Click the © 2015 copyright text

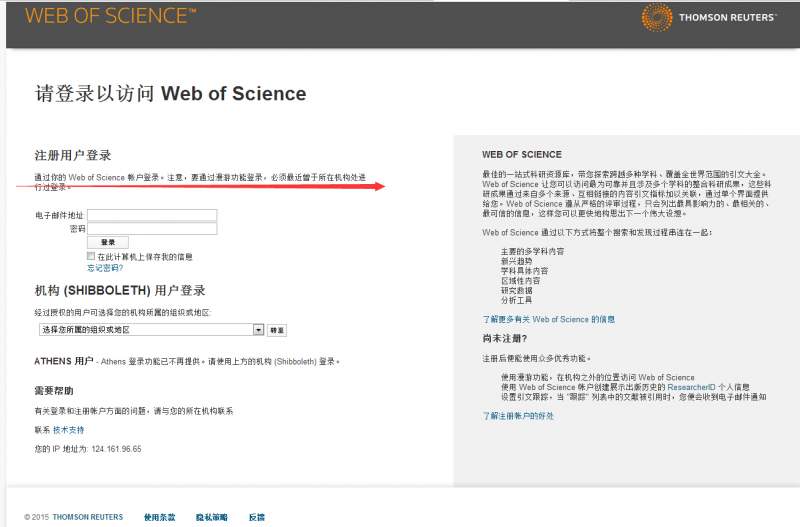click(x=37, y=517)
